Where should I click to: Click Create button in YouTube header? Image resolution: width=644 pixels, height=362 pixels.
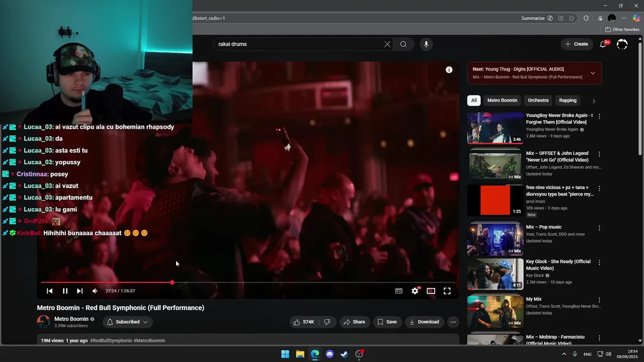click(577, 44)
